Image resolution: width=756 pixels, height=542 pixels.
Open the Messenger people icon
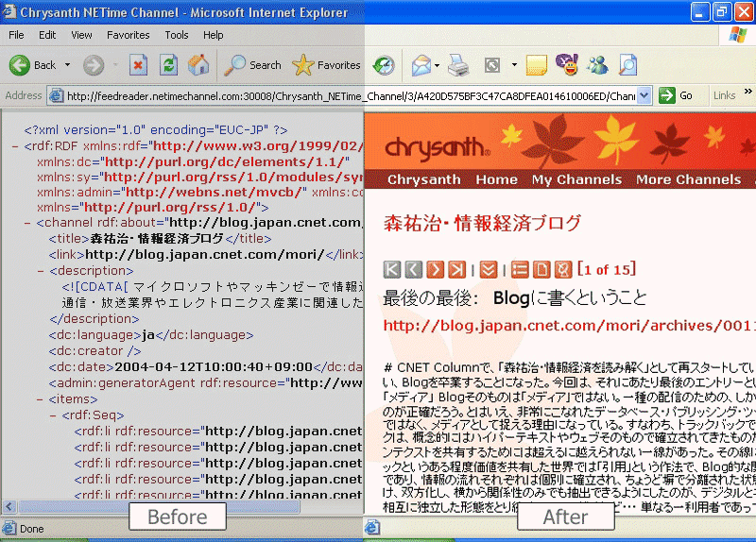point(597,65)
